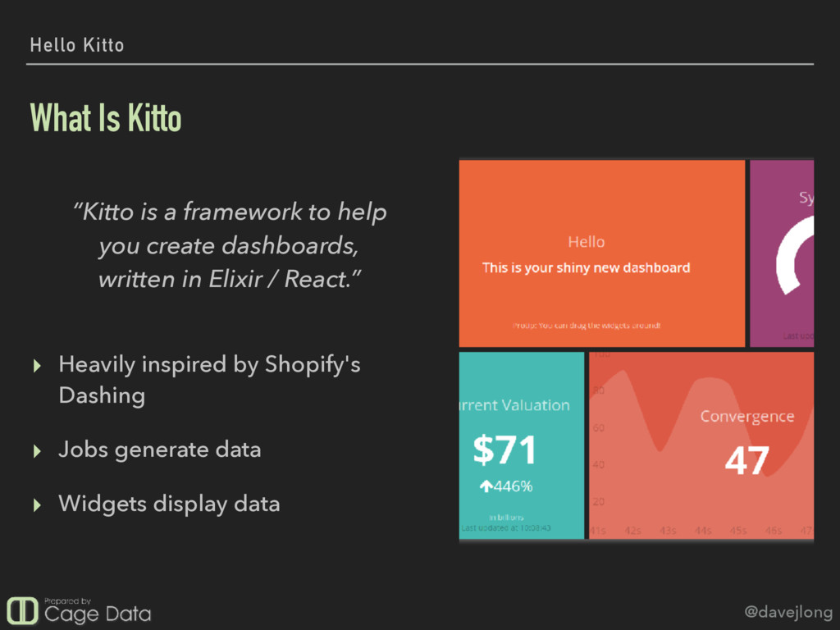Click the up arrow next to 446%
This screenshot has width=840, height=630.
486,486
